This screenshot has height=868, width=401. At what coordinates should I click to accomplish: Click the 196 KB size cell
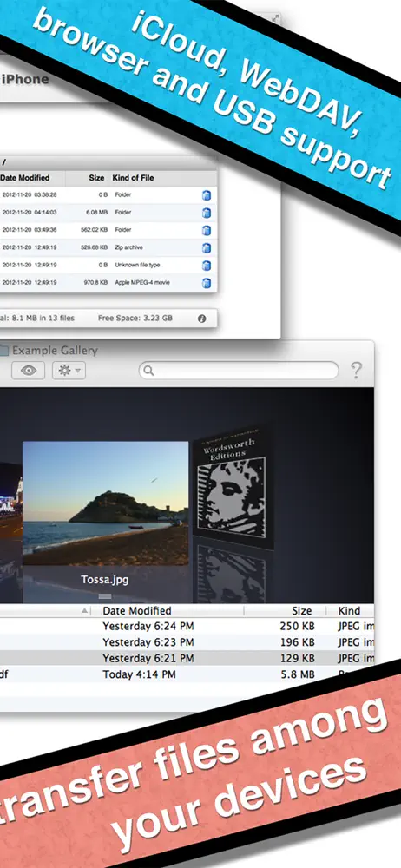296,642
